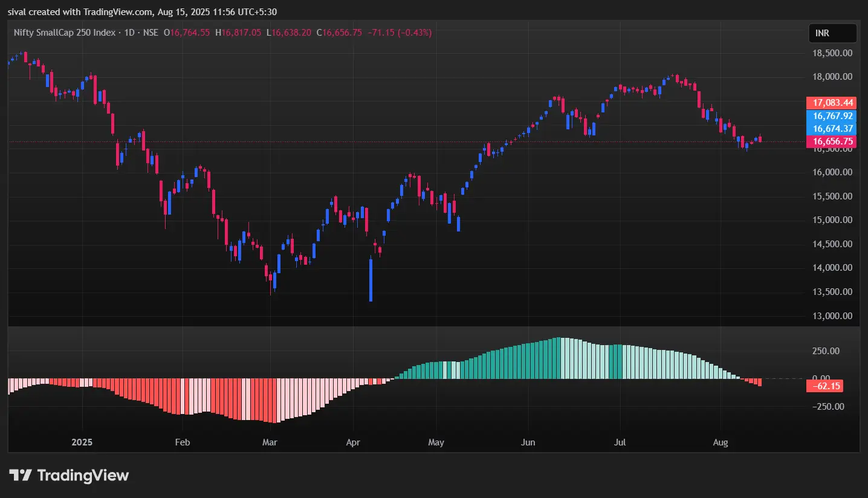The width and height of the screenshot is (868, 498).
Task: Click the Jul label on time axis
Action: [x=620, y=442]
